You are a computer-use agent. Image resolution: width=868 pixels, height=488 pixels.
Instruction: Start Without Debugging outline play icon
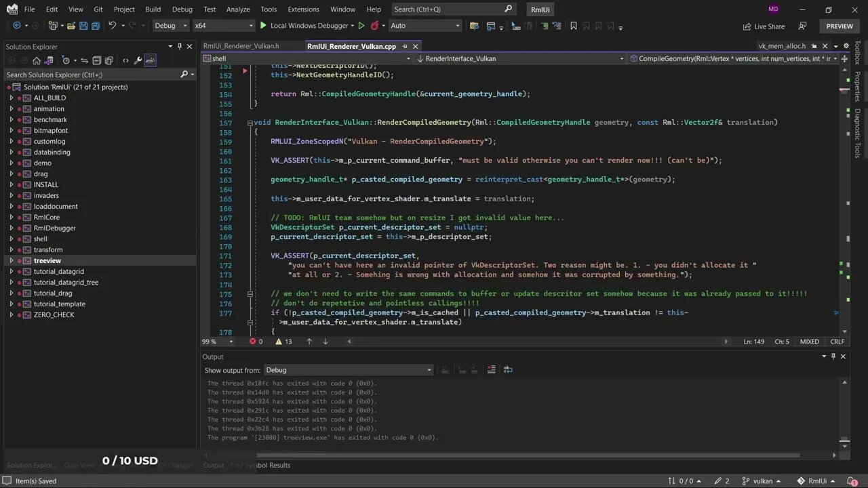[361, 26]
